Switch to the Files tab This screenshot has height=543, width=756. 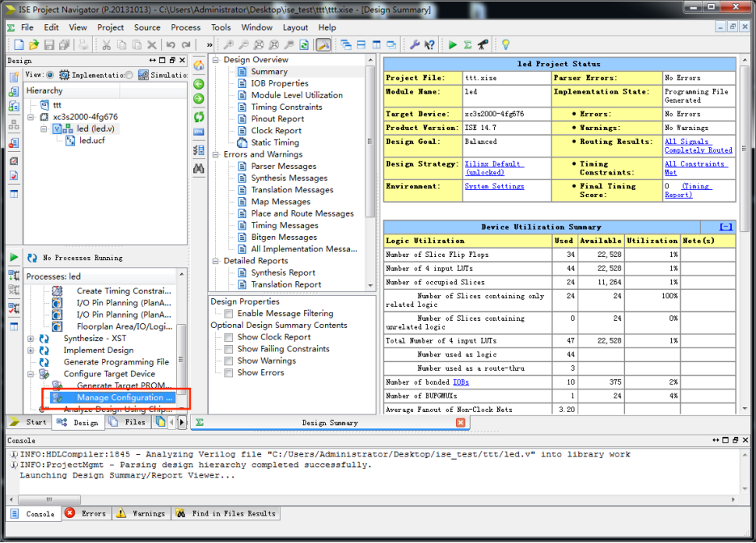coord(128,423)
